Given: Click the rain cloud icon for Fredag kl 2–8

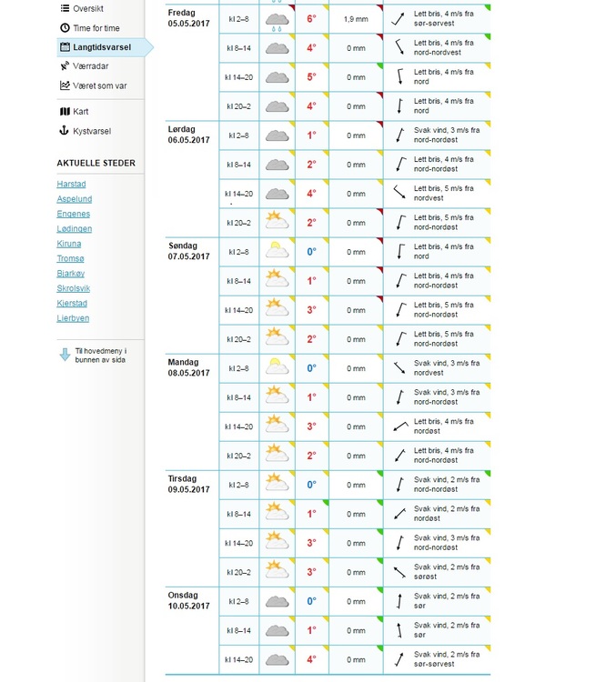Looking at the screenshot, I should 278,21.
